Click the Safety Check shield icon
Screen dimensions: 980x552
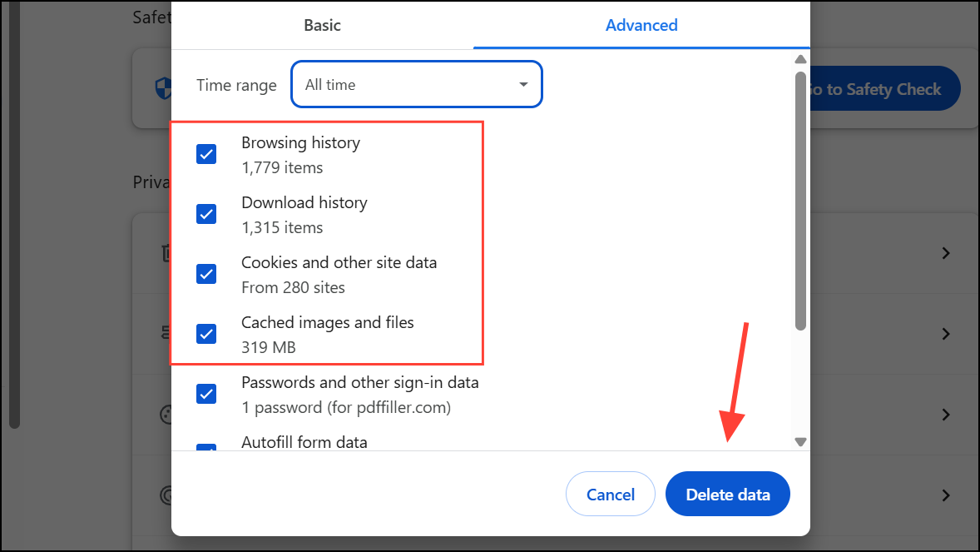click(163, 88)
